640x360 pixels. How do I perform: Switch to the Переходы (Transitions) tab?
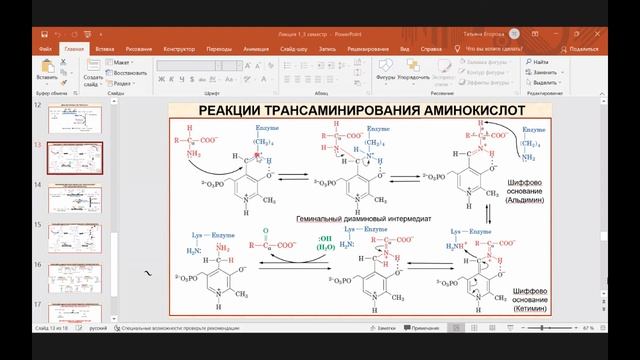(219, 49)
